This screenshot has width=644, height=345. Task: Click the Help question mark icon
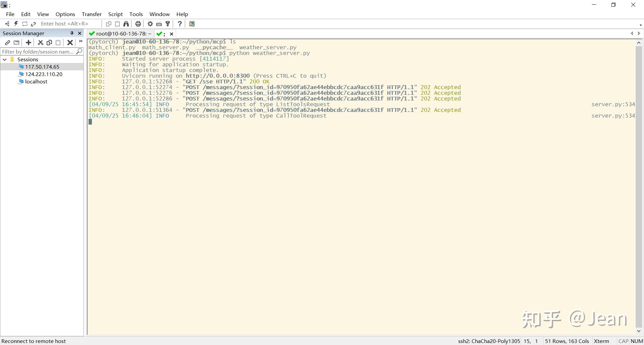pos(180,23)
